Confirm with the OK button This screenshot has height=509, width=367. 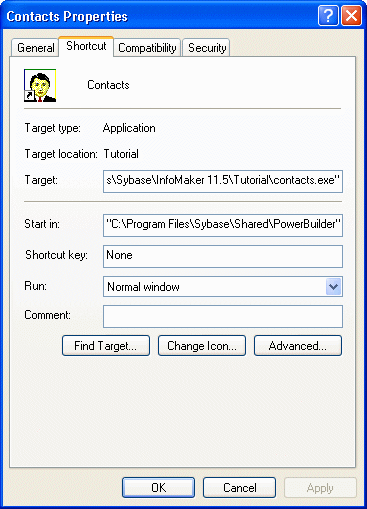(x=158, y=488)
